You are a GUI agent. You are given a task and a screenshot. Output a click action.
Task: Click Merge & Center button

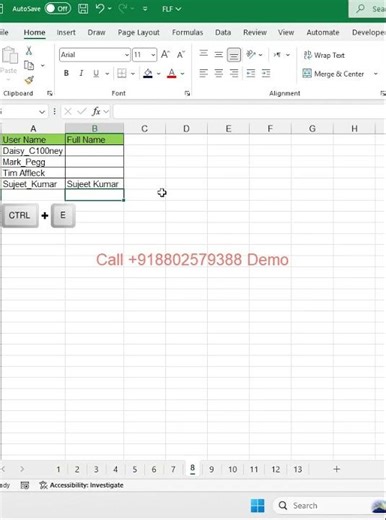point(333,74)
